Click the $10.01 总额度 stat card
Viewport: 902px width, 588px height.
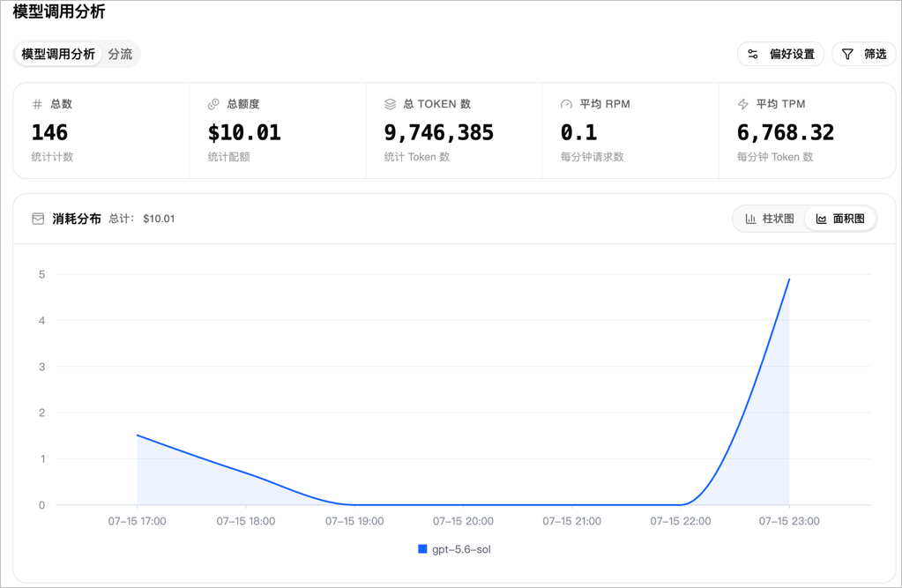[277, 130]
